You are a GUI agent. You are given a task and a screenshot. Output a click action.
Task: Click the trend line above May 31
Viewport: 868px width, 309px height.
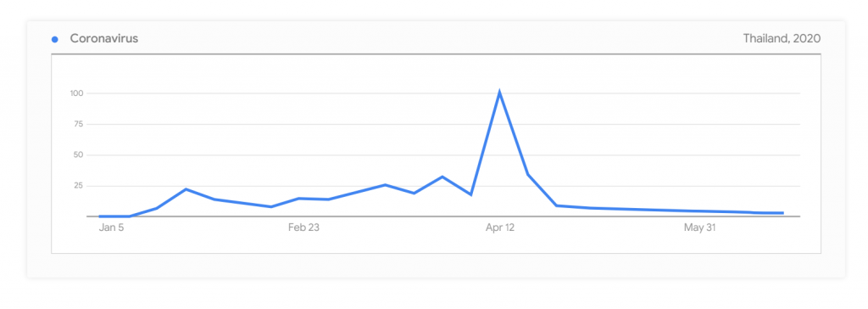[700, 211]
